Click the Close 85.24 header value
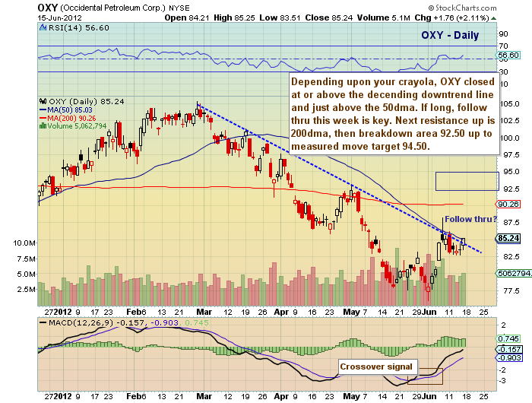The image size is (532, 403). (x=329, y=18)
